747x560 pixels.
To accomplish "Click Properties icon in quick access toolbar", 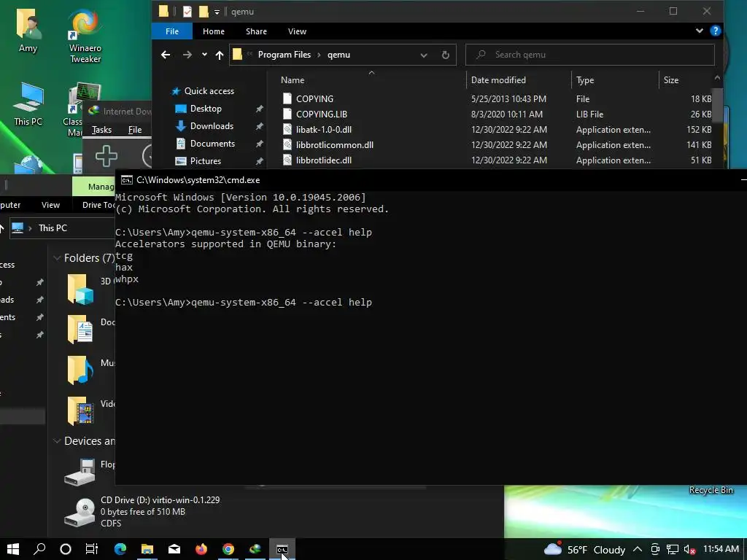I will pyautogui.click(x=187, y=12).
